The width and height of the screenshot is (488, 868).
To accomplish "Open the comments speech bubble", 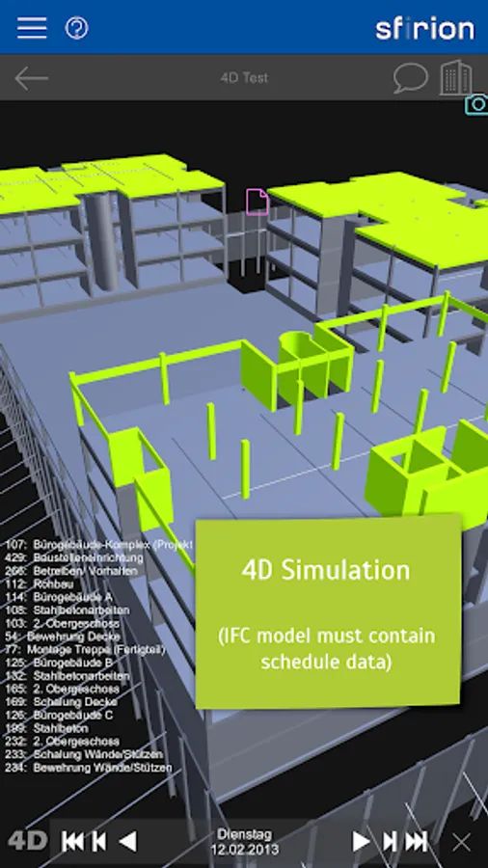I will coord(411,78).
